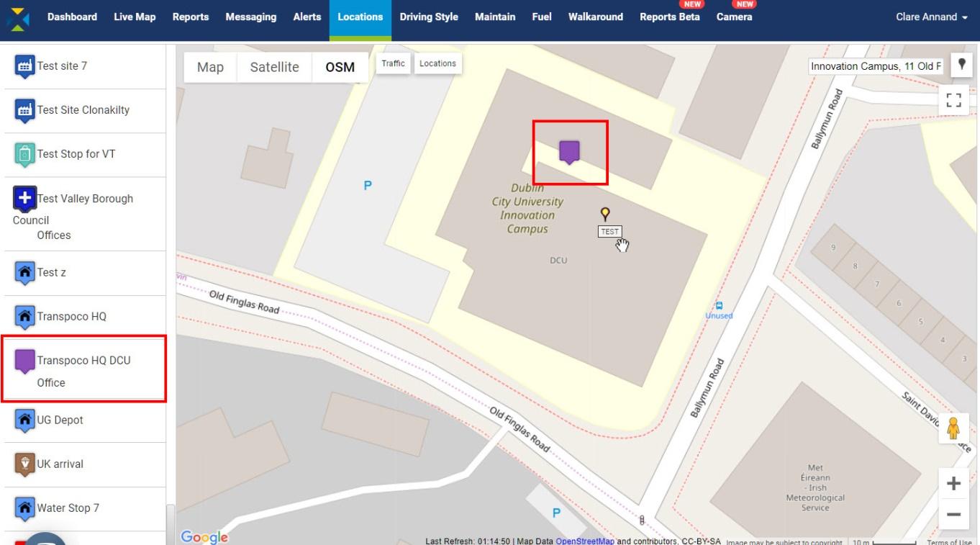This screenshot has height=545, width=980.
Task: Click the UG Depot house icon
Action: pos(24,420)
